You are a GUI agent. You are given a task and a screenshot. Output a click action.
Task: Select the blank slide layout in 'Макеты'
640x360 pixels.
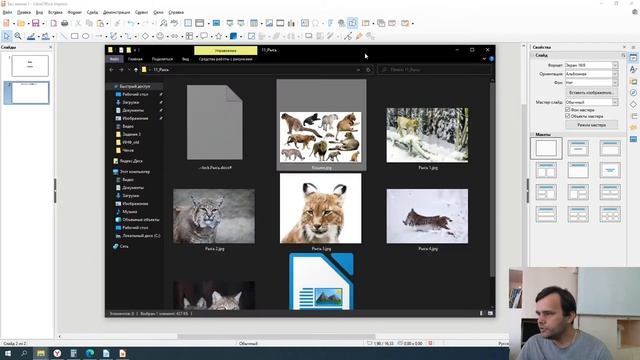(x=546, y=148)
